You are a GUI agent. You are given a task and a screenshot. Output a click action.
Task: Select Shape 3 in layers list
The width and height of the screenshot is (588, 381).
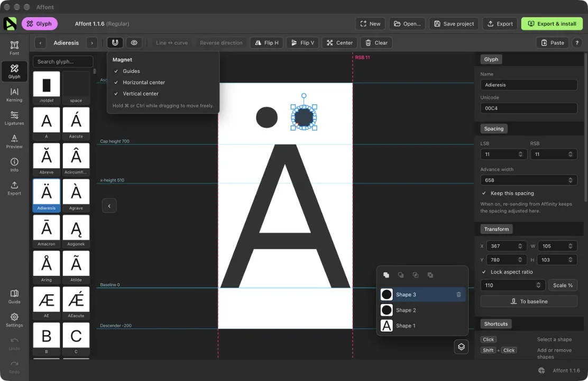(422, 295)
